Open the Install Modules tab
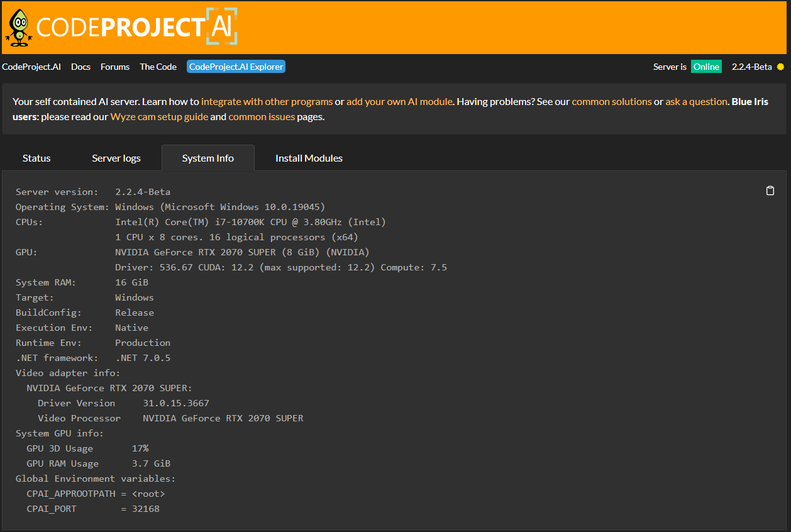Screen dimensions: 791x532 (x=309, y=158)
